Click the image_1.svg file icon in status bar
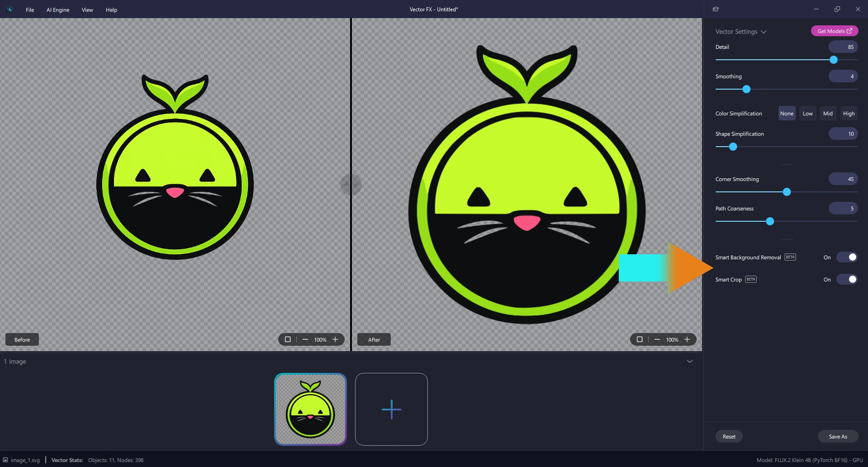This screenshot has width=868, height=467. click(5, 460)
